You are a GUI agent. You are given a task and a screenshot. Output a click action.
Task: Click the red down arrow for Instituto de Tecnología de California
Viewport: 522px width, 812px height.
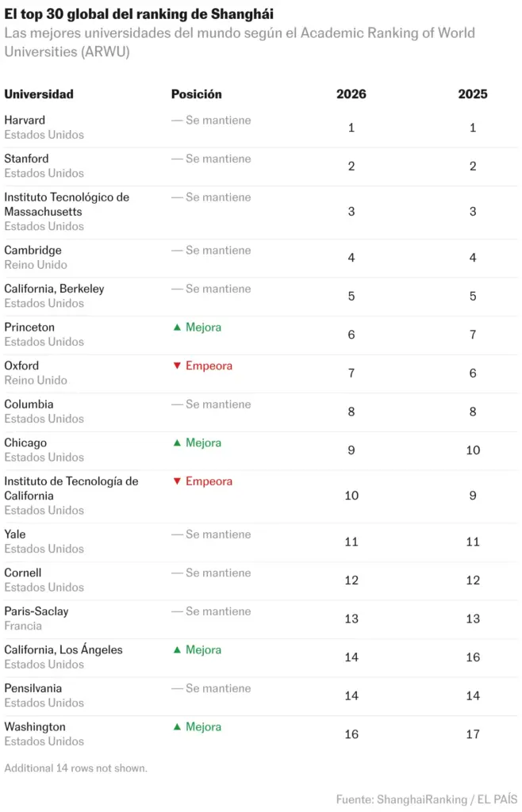click(x=177, y=481)
